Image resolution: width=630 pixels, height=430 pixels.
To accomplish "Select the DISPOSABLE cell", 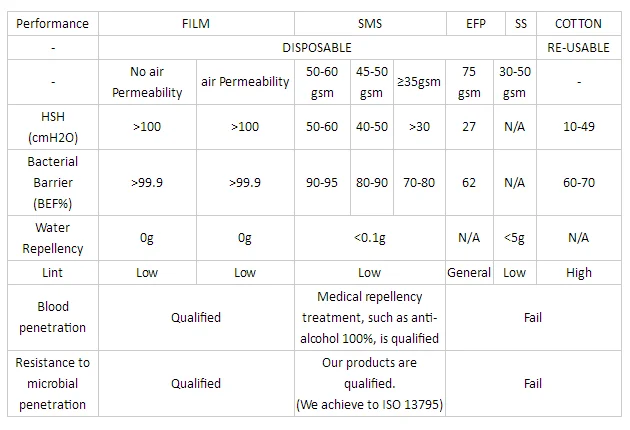I will point(317,47).
